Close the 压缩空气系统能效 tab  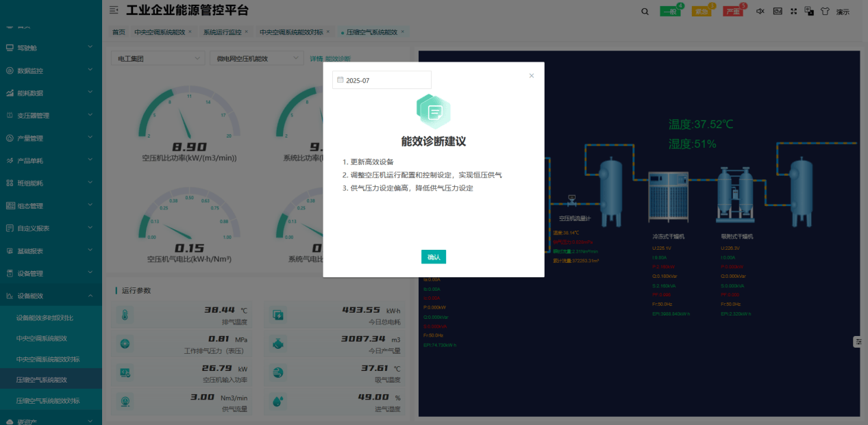(403, 31)
